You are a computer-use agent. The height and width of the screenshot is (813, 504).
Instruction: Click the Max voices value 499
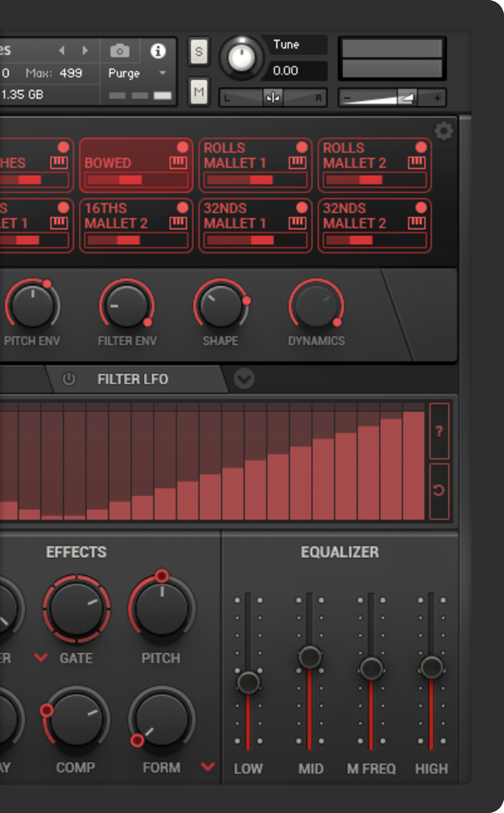tap(71, 73)
